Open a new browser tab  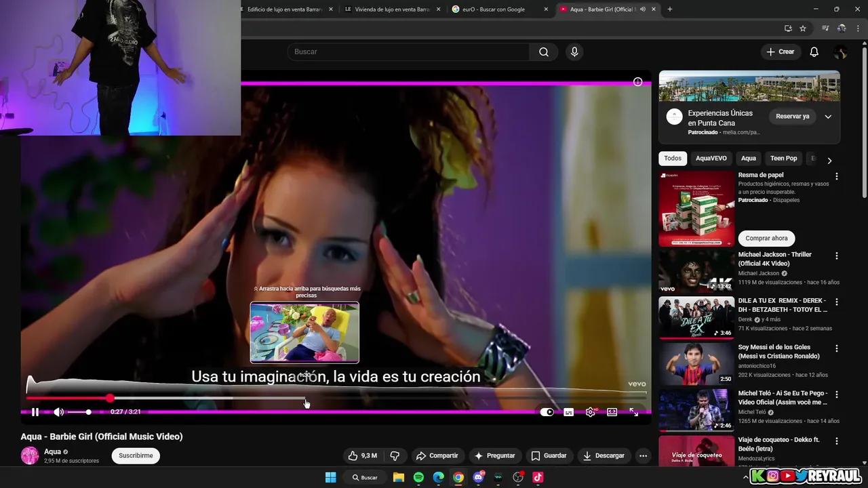[670, 9]
